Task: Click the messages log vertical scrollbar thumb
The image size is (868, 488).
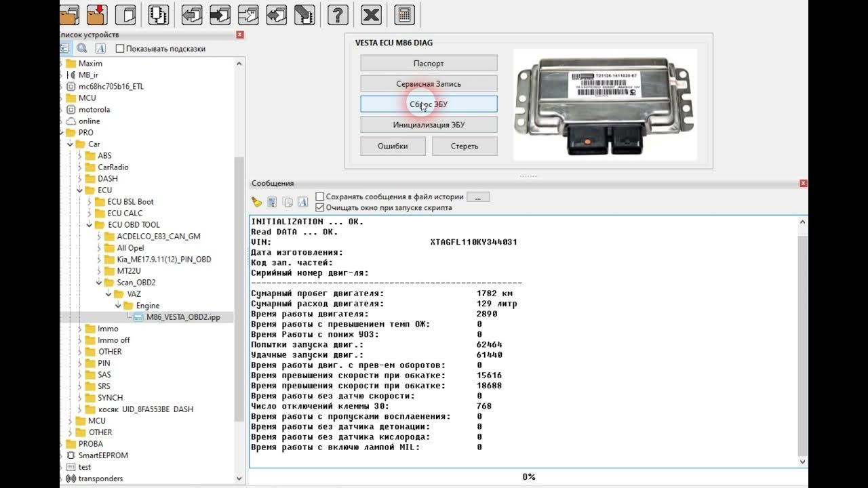Action: [804, 346]
